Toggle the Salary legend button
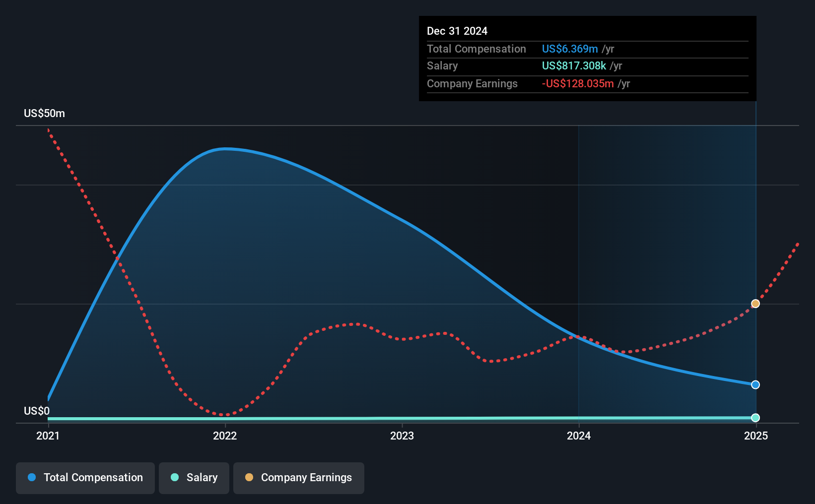Viewport: 815px width, 504px height. point(194,478)
